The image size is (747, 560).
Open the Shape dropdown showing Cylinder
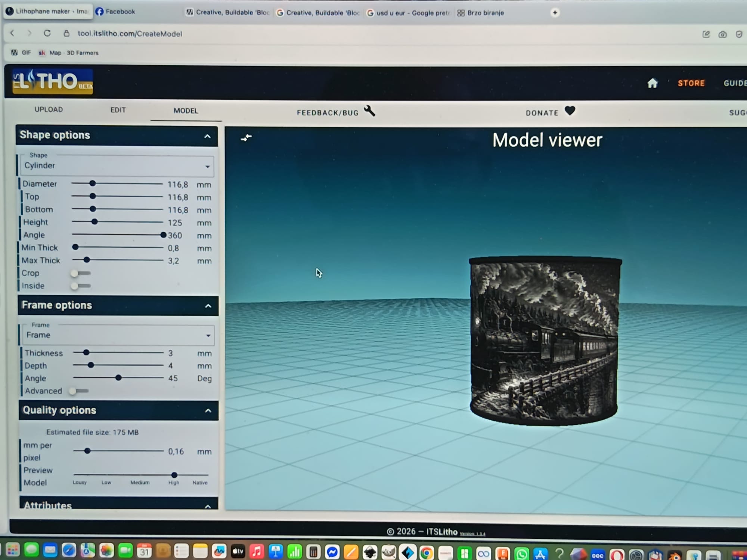point(117,165)
